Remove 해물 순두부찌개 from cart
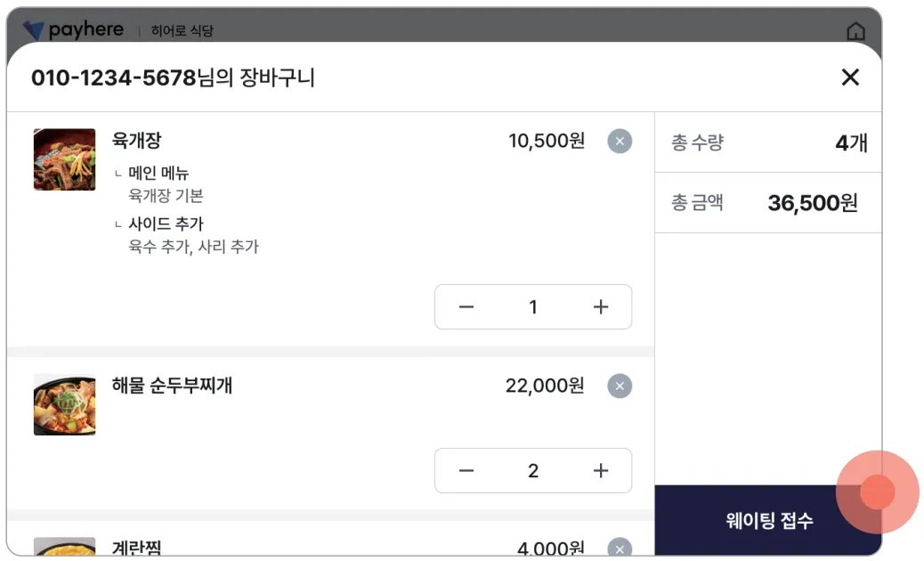Screen dimensions: 924x561 (x=620, y=386)
